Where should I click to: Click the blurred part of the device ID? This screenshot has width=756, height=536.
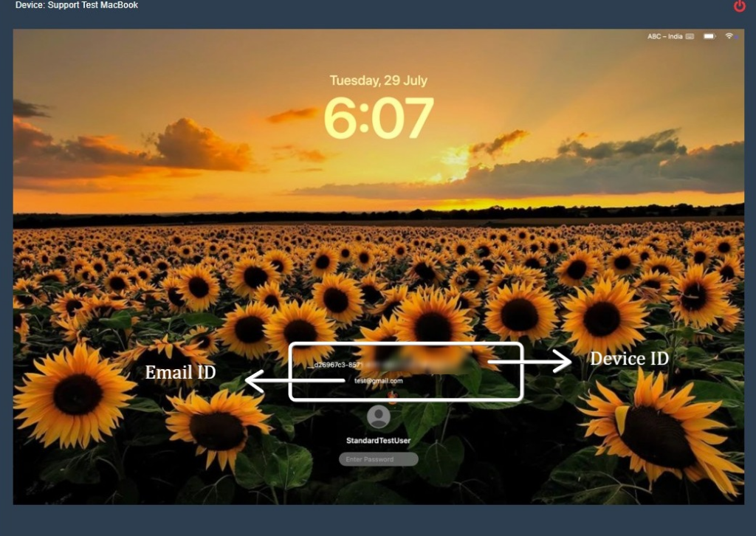point(421,363)
